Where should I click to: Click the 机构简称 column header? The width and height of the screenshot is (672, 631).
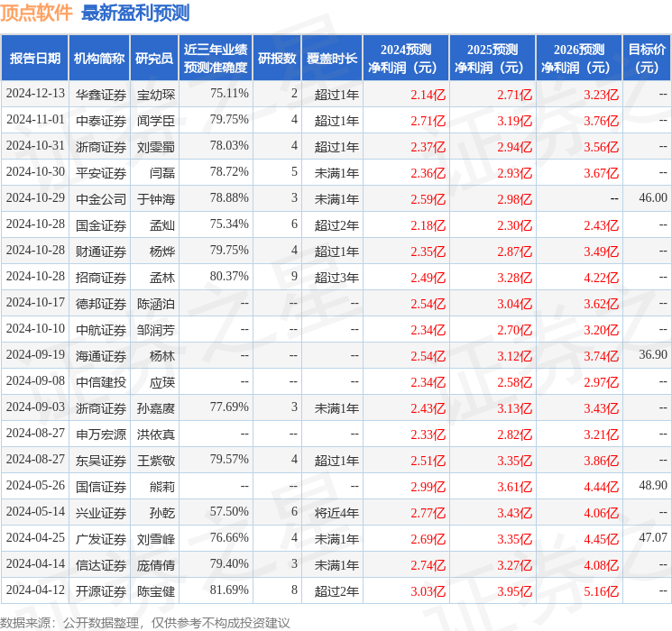point(99,59)
